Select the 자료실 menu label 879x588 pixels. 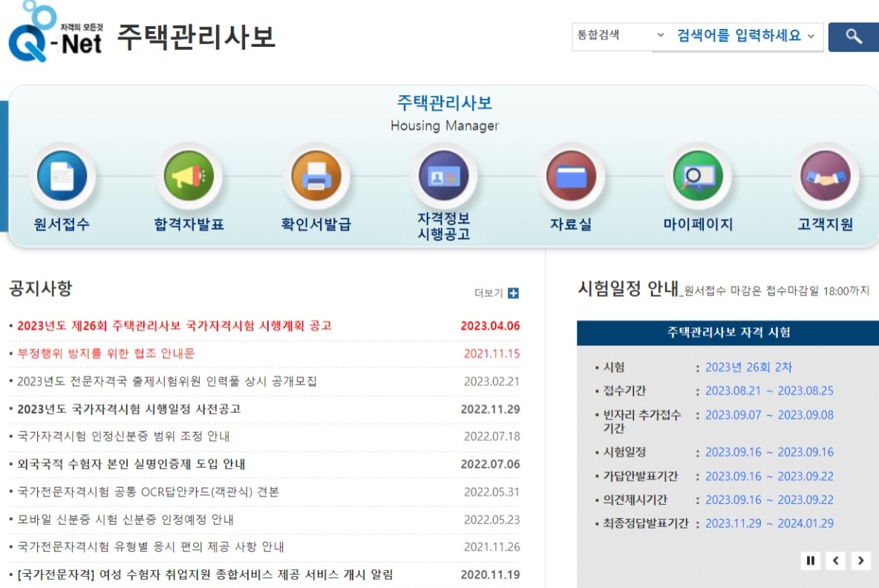(571, 224)
